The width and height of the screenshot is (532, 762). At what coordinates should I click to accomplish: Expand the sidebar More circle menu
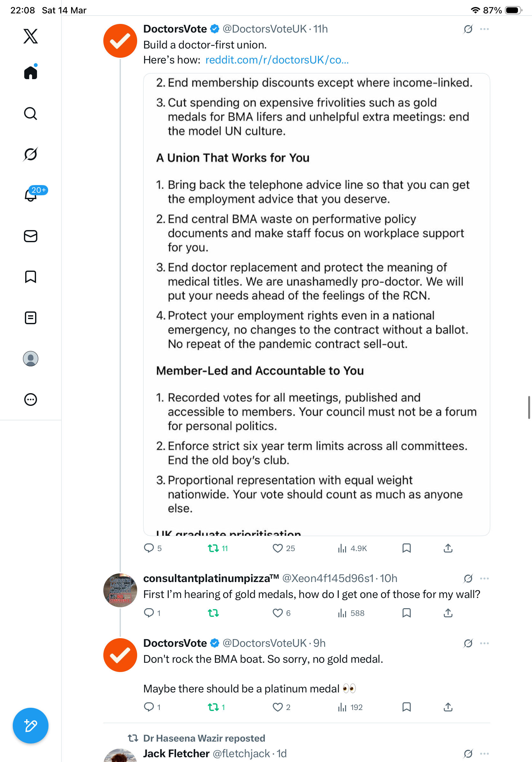coord(31,400)
